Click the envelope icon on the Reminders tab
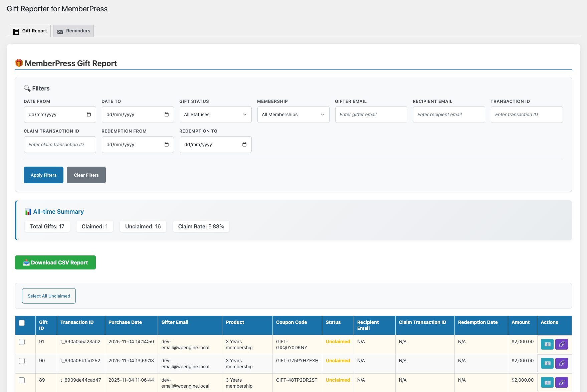The image size is (587, 392). (60, 31)
